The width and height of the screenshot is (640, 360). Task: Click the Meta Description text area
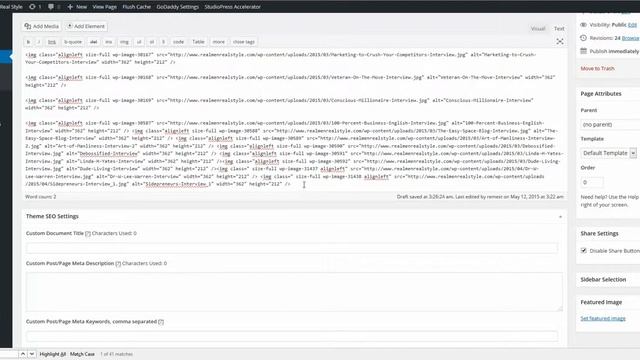(x=294, y=292)
